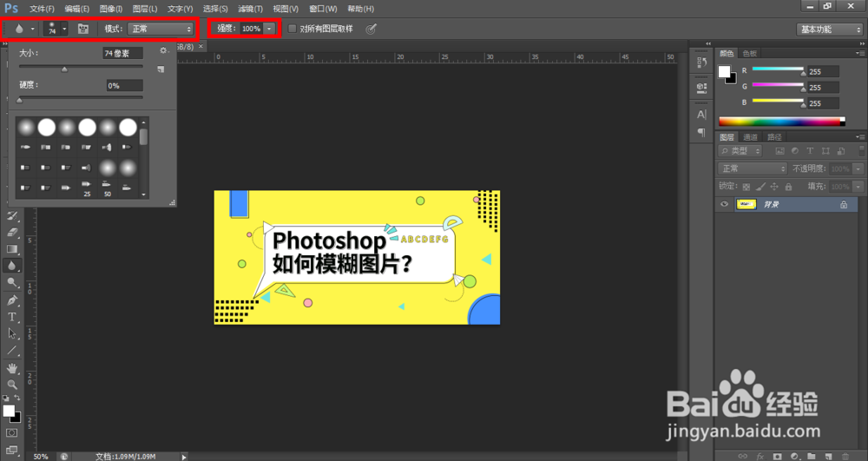Hide the 背景 layer with the eye icon

pyautogui.click(x=724, y=204)
